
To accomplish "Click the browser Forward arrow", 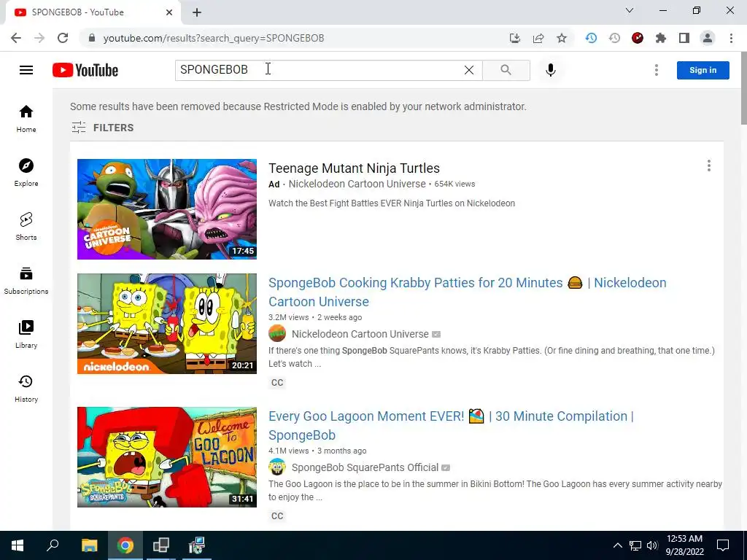I will click(x=39, y=38).
